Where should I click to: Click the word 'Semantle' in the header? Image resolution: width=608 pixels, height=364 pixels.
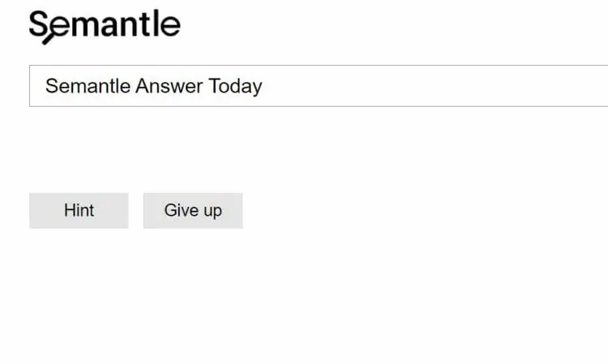[105, 27]
